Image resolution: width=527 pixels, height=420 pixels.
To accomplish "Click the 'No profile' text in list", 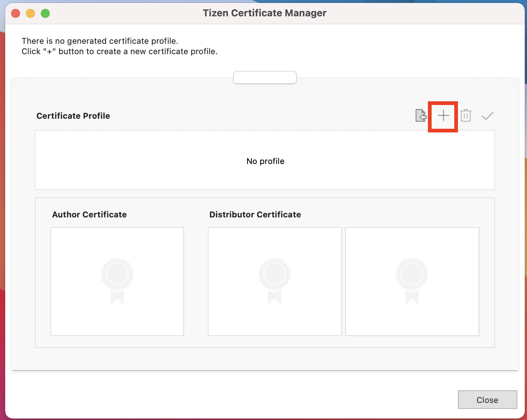I will coord(265,161).
